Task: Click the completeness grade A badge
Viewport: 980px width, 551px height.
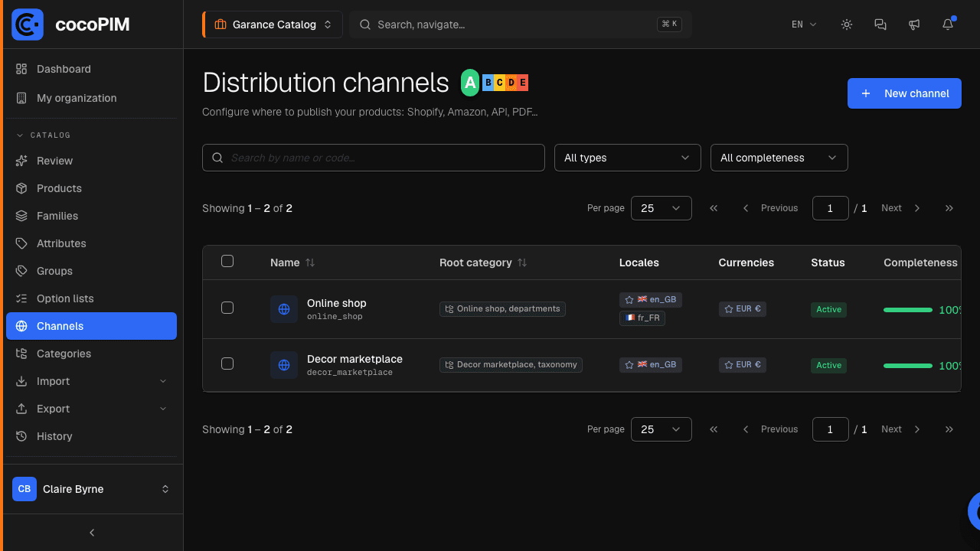Action: click(x=470, y=83)
